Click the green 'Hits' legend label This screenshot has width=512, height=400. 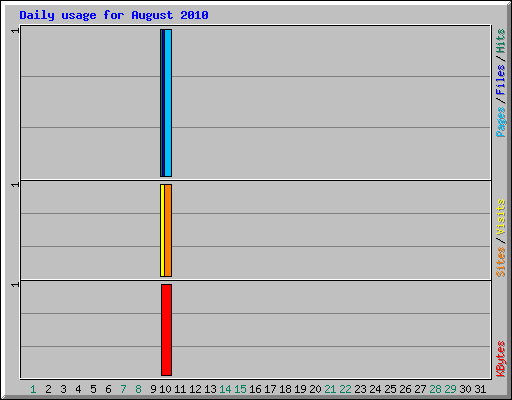click(x=501, y=41)
